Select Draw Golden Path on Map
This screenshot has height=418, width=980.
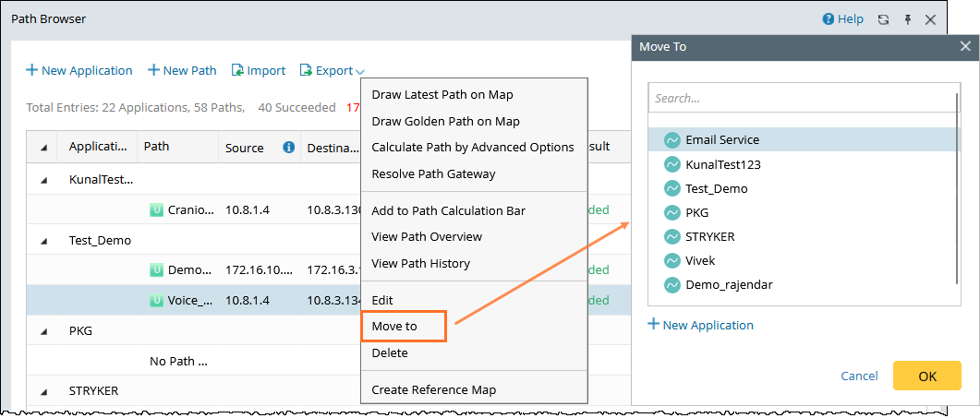click(x=445, y=121)
